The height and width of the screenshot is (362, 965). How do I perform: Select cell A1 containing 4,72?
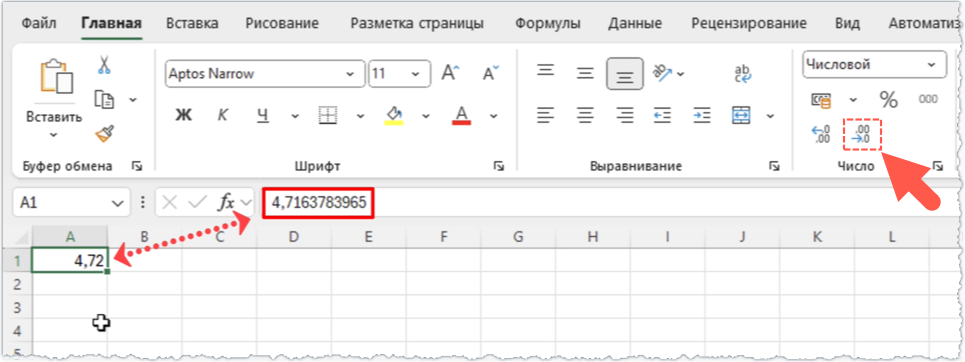(70, 260)
